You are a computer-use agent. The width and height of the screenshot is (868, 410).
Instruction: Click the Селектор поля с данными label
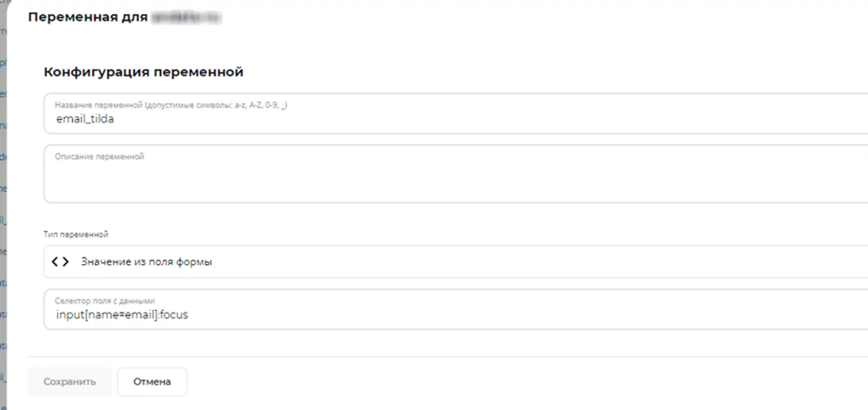click(105, 300)
